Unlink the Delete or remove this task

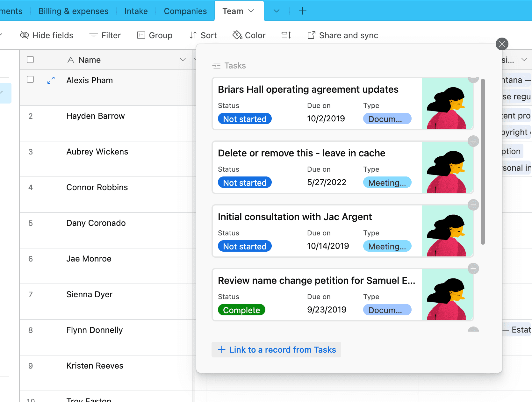(x=473, y=141)
